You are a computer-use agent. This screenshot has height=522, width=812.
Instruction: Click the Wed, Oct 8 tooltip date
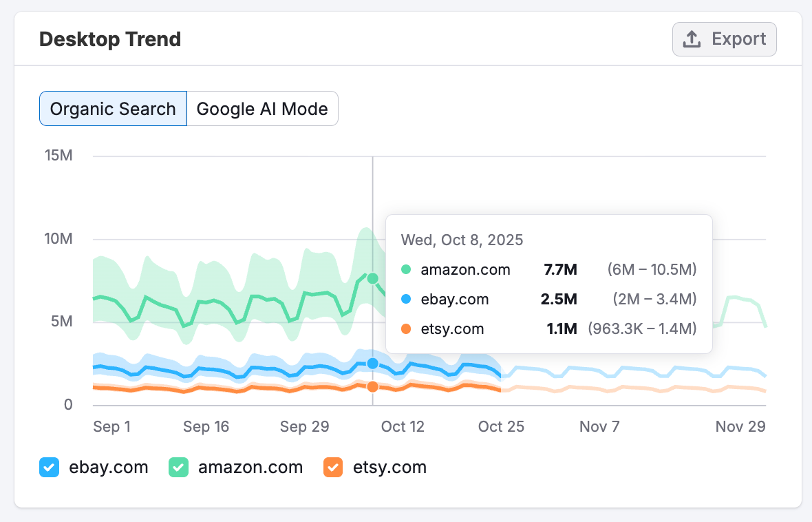pos(461,240)
